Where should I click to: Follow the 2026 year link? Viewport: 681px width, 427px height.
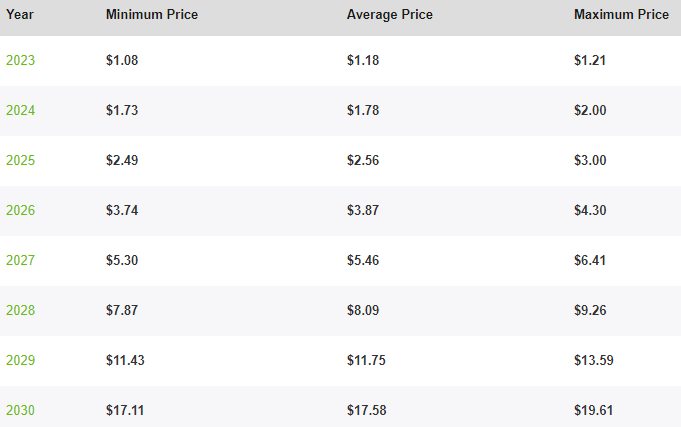click(20, 210)
